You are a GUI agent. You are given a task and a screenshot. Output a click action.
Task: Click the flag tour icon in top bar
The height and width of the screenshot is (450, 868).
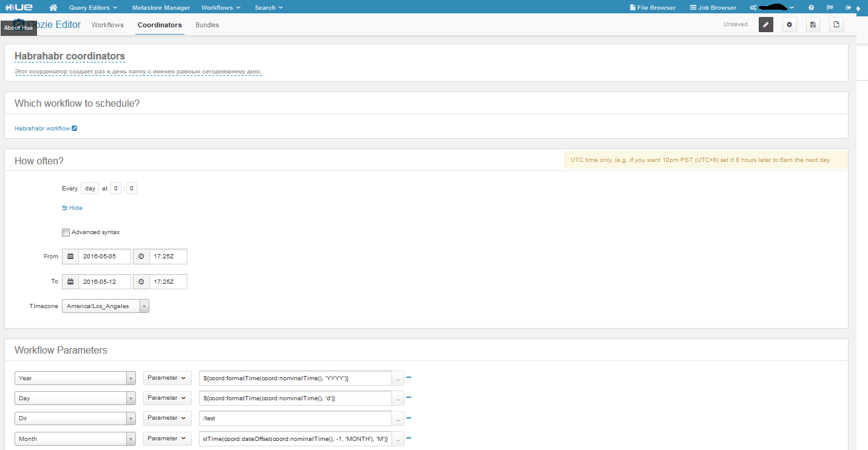(x=830, y=7)
